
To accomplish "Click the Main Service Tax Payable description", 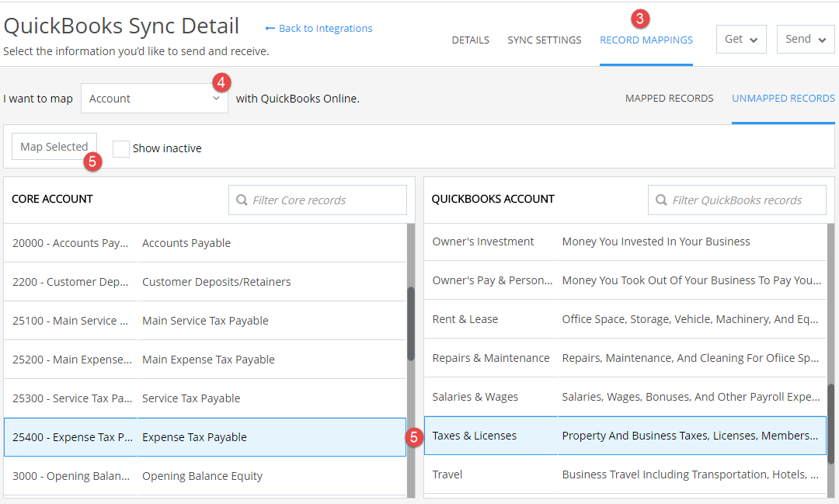I will click(x=205, y=321).
